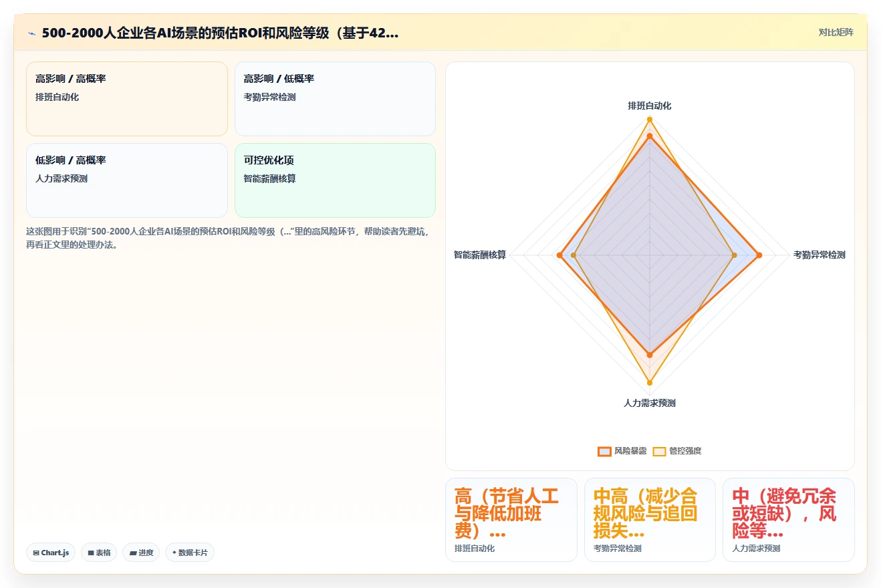
Task: Select the 可控优化项 green card
Action: pos(335,180)
